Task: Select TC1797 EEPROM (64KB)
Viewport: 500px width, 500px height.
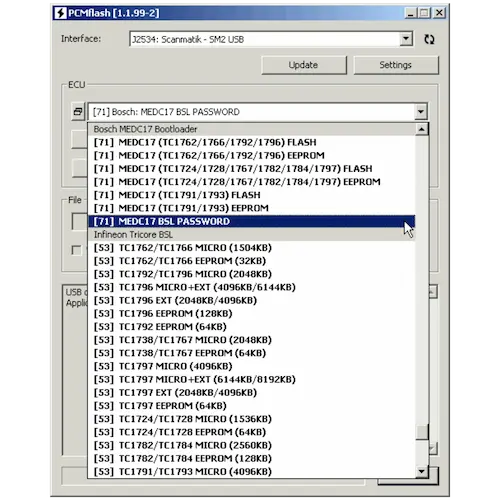Action: 251,406
